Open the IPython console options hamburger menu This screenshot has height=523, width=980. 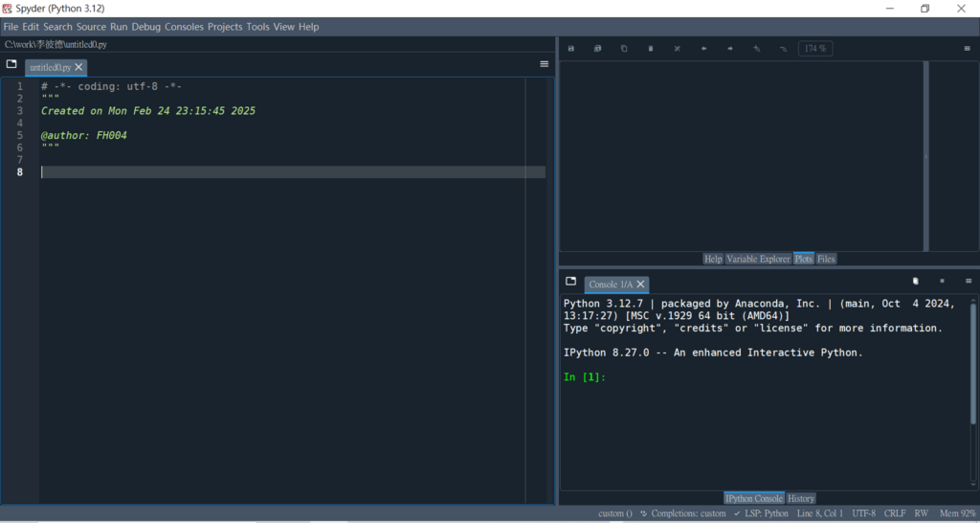[x=967, y=282]
